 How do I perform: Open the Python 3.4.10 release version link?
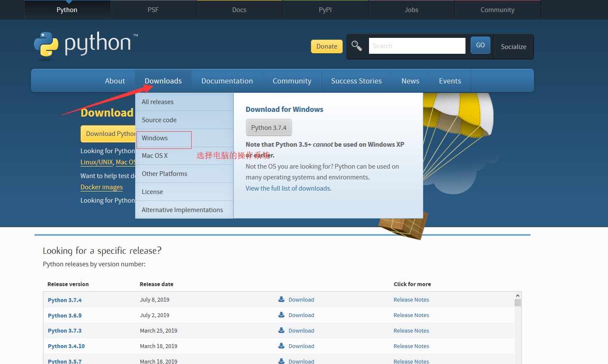(x=66, y=346)
